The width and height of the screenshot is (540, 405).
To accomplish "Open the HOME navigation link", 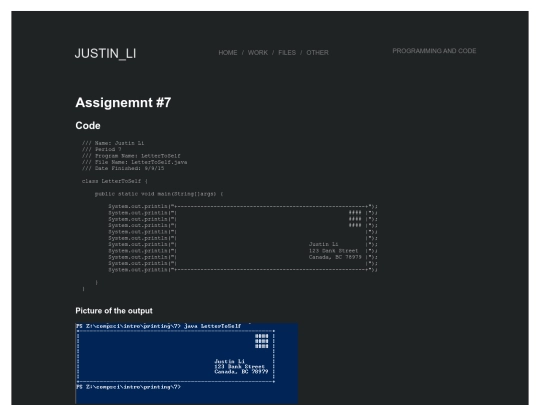I will tap(228, 53).
